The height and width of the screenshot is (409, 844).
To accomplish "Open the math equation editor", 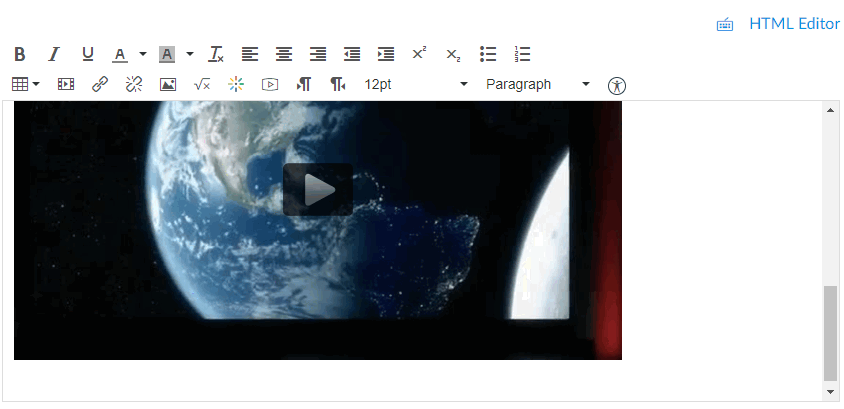I will 202,84.
